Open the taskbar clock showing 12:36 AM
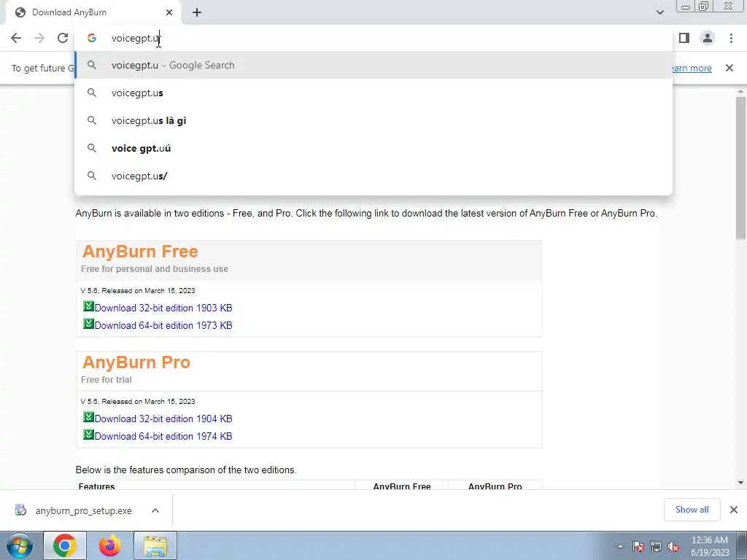Screen dimensions: 747x560 pyautogui.click(x=709, y=546)
